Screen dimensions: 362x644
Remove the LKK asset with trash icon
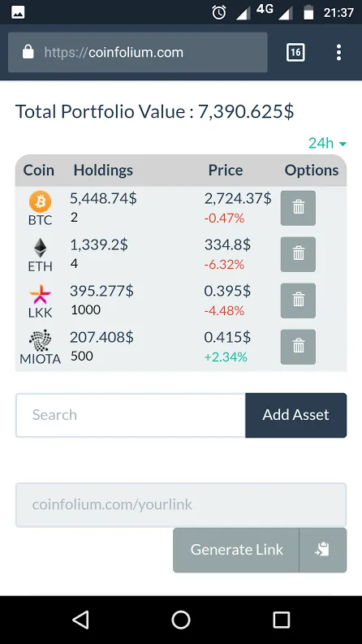point(298,300)
